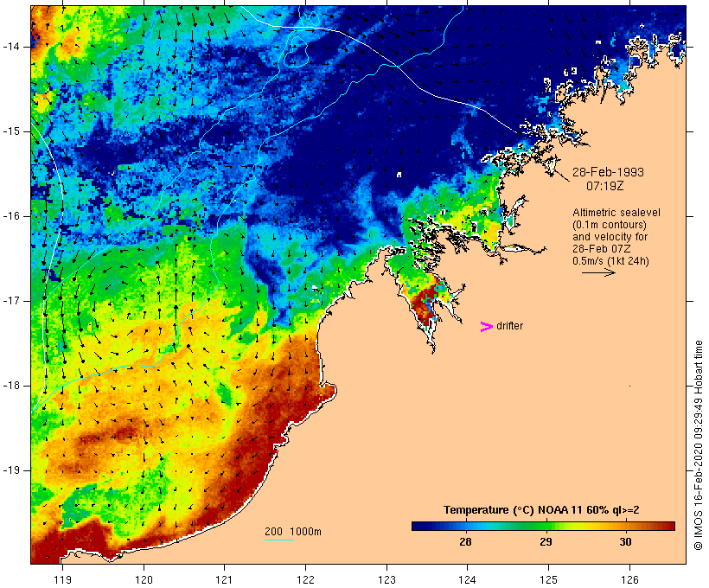709x588 pixels.
Task: Click longitude axis label 119
Action: 62,579
